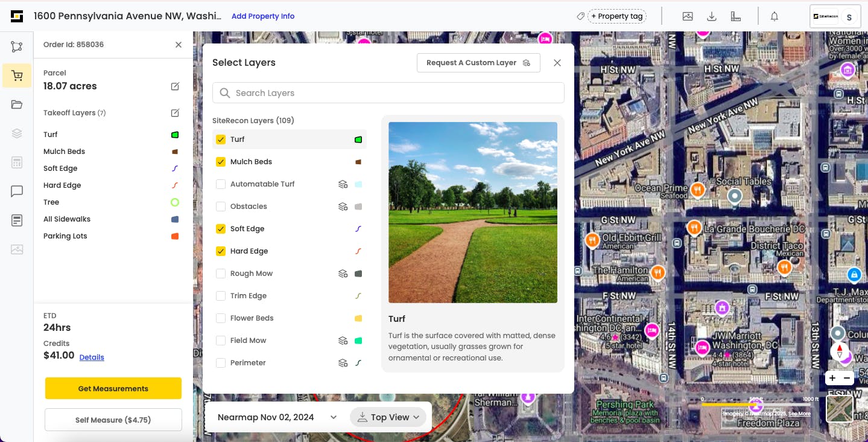The height and width of the screenshot is (442, 868).
Task: Open the image gallery sidebar icon
Action: [17, 249]
